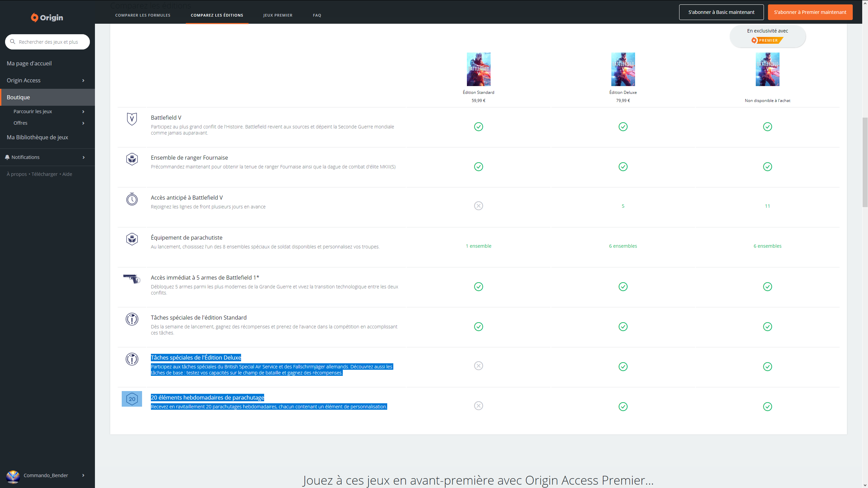Click Deluxe checkmark for Tâches Édition Deluxe
The height and width of the screenshot is (488, 868).
tap(623, 367)
